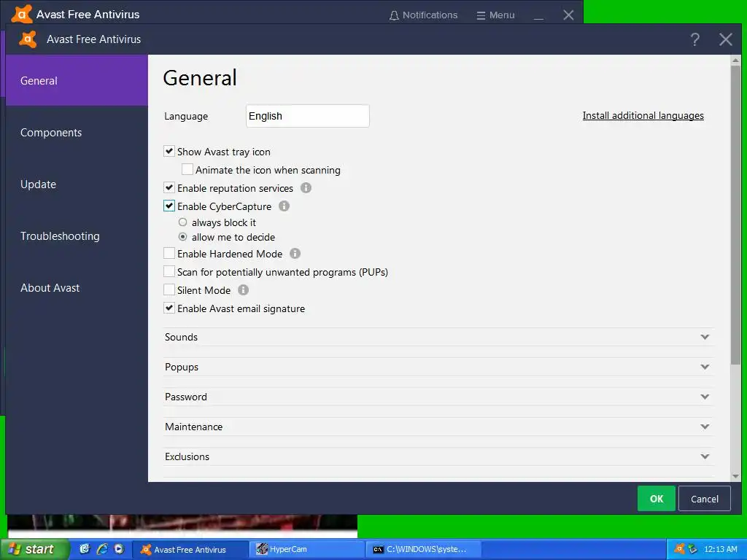The image size is (747, 560).
Task: Click the network tray icon next to clock
Action: pos(692,549)
